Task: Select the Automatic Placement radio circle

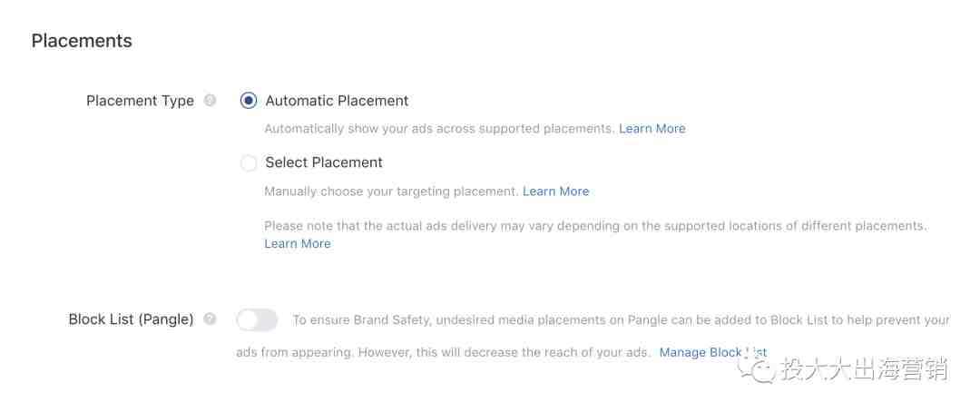Action: click(249, 101)
